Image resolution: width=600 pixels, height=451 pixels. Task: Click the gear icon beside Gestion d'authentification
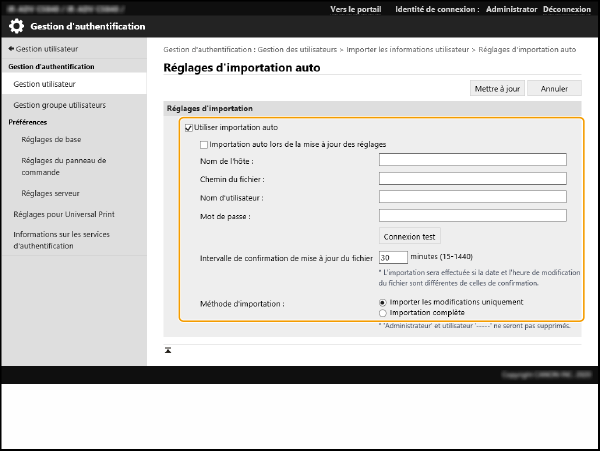17,26
